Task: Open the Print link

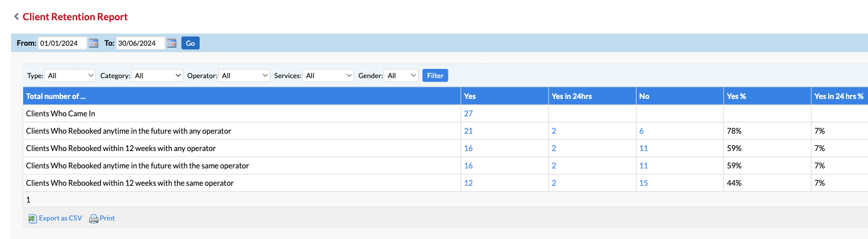Action: pyautogui.click(x=107, y=218)
